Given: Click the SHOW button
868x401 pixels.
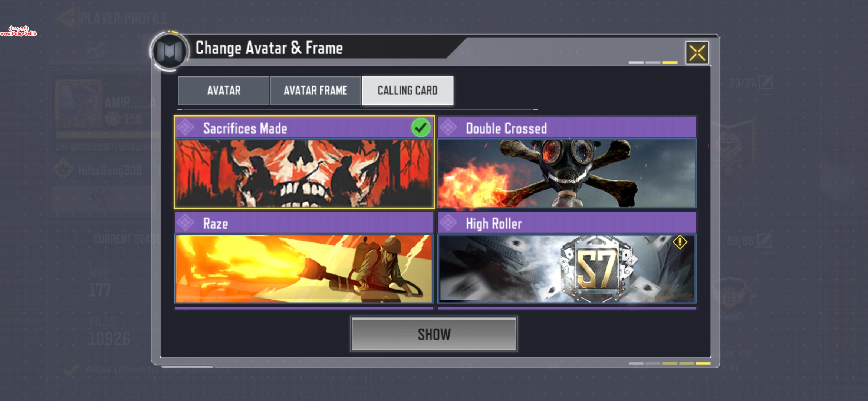Looking at the screenshot, I should pyautogui.click(x=434, y=334).
